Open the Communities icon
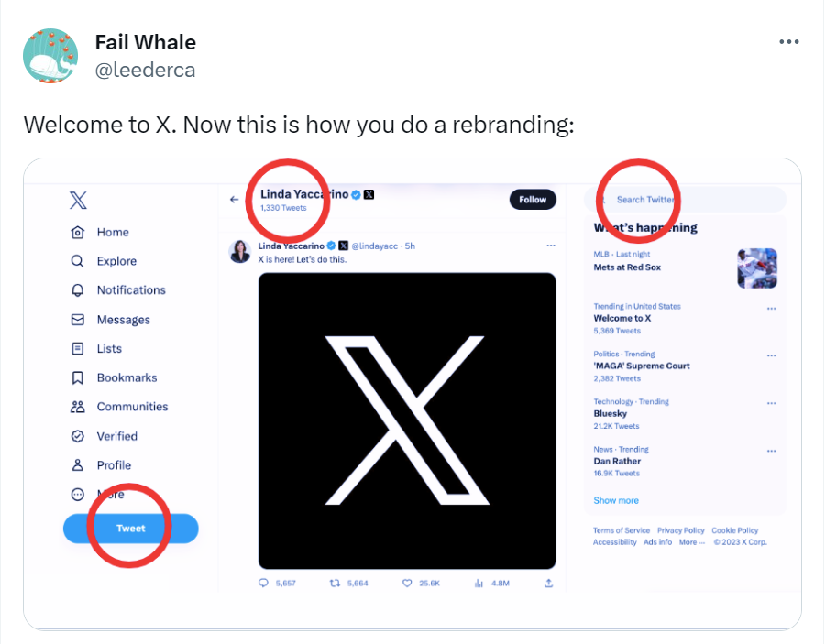The width and height of the screenshot is (826, 644). coord(77,407)
